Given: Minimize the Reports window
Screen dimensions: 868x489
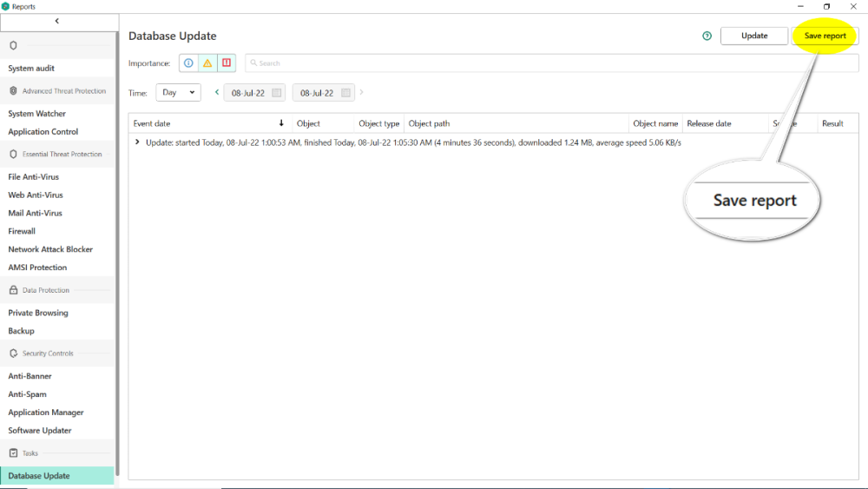Looking at the screenshot, I should tap(800, 7).
